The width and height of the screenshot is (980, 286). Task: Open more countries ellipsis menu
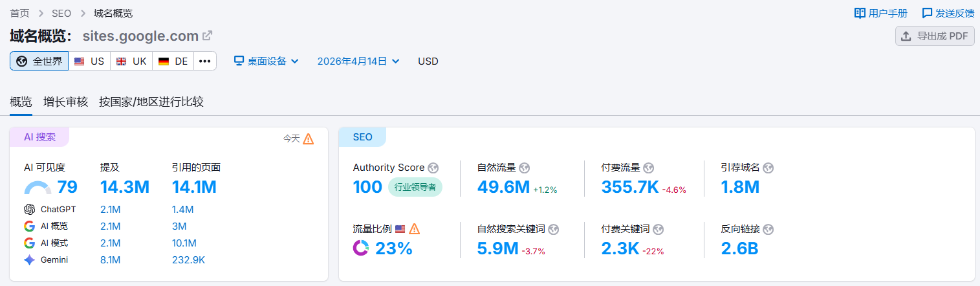[x=205, y=61]
